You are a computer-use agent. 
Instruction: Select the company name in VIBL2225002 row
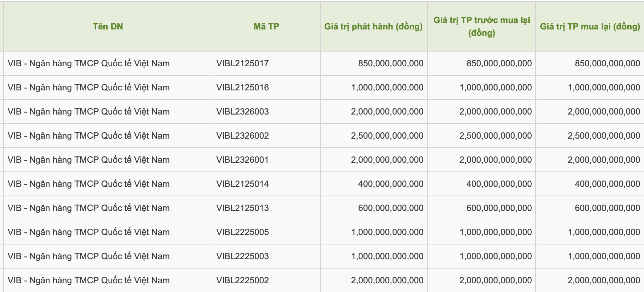(x=89, y=280)
